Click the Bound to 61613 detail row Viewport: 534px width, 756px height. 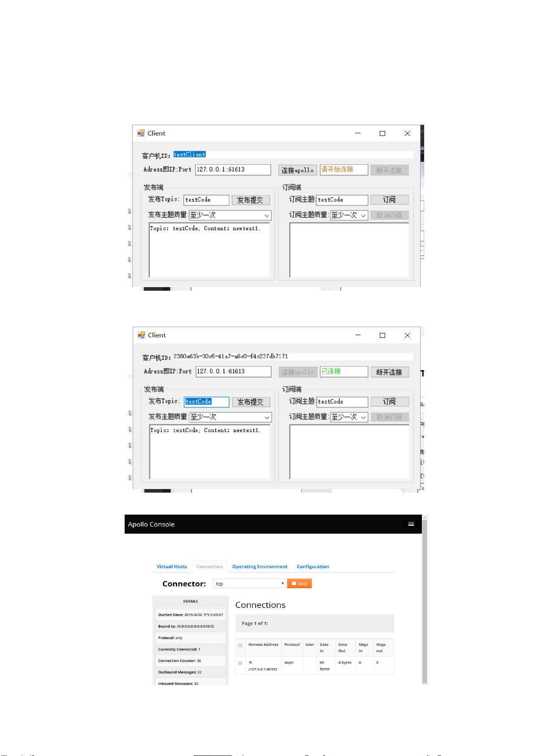click(191, 626)
